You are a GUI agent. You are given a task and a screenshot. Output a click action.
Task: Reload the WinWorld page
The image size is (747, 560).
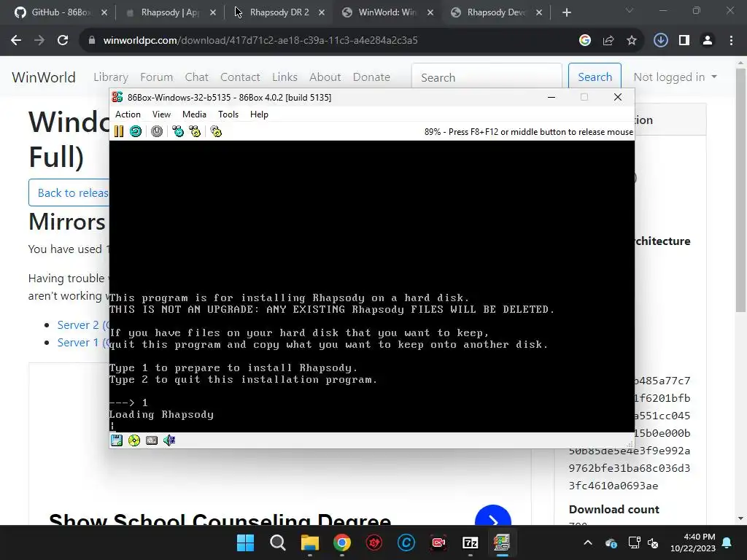point(63,41)
